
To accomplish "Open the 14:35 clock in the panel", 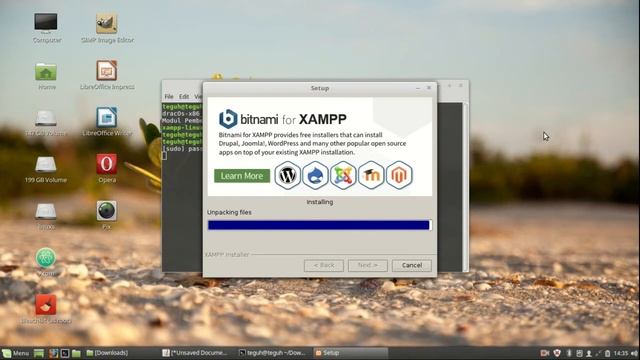I will pyautogui.click(x=621, y=353).
